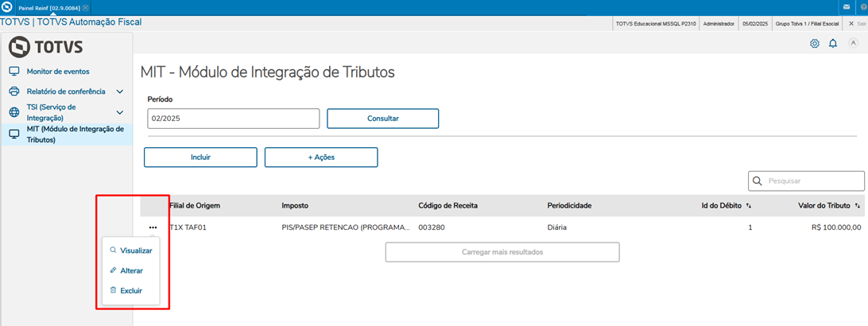Select the R$ 100.000,00 value cell
The height and width of the screenshot is (326, 868).
click(835, 227)
